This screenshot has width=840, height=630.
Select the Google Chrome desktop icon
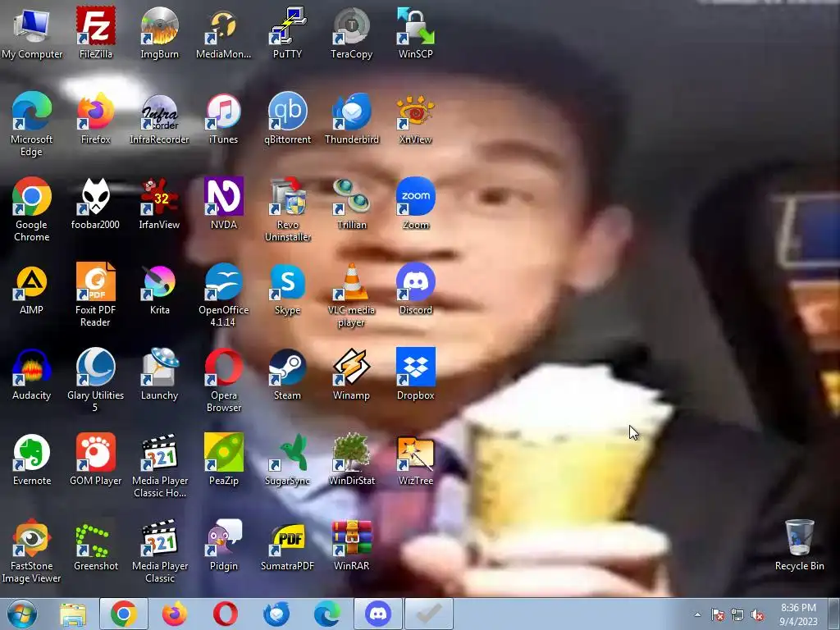pos(32,209)
